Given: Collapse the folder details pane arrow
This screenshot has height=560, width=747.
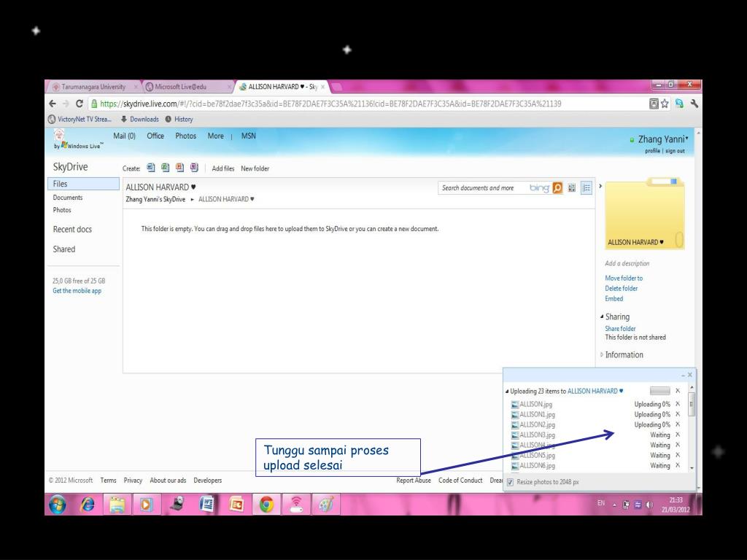Looking at the screenshot, I should 600,186.
